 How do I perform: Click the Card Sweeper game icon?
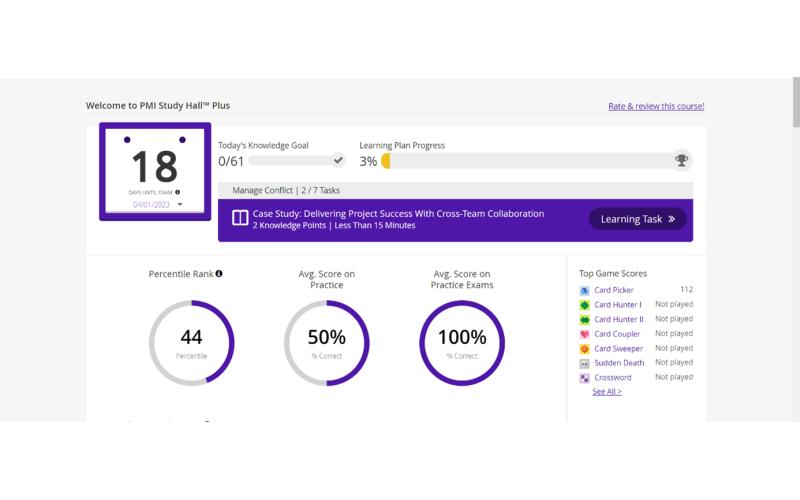click(x=585, y=349)
